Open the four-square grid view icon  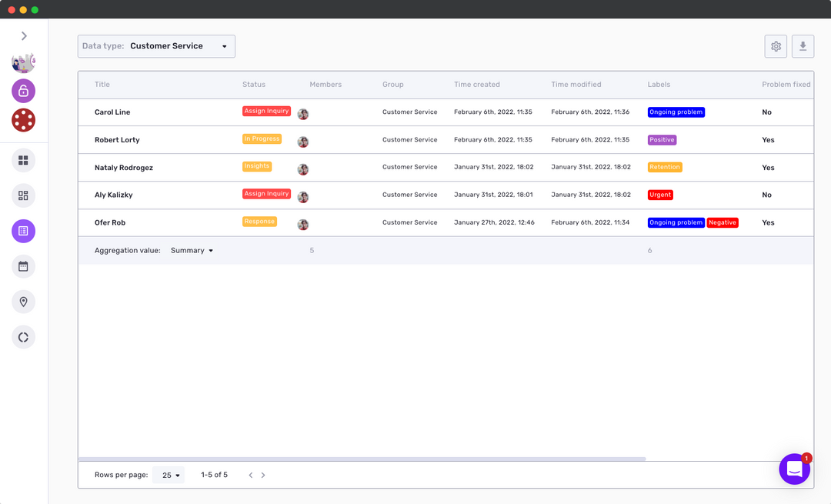coord(23,160)
